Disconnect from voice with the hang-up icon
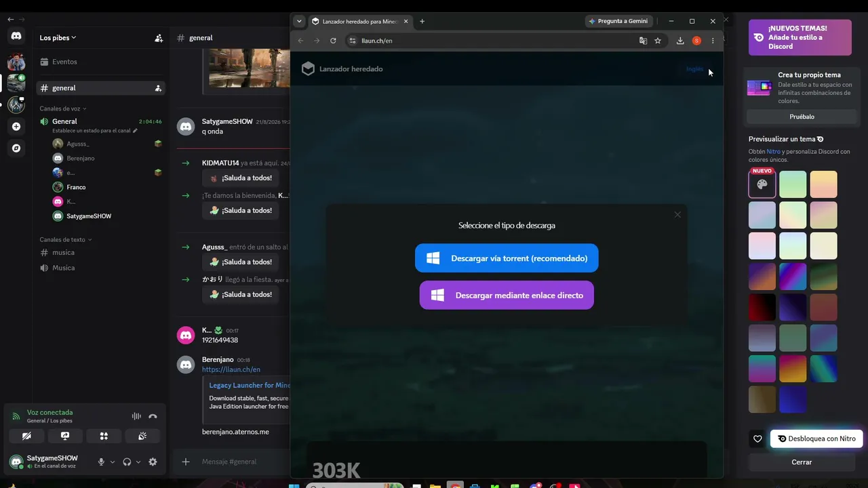The width and height of the screenshot is (868, 488). click(153, 416)
